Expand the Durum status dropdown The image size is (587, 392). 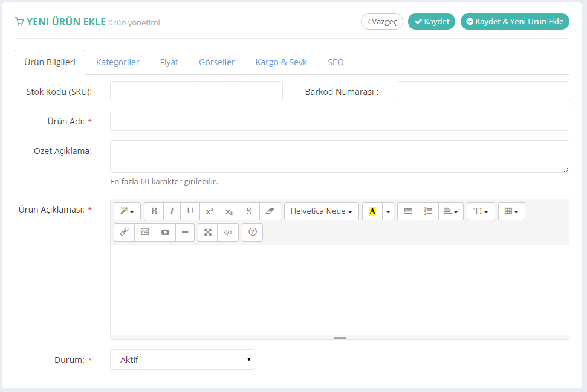tap(182, 359)
